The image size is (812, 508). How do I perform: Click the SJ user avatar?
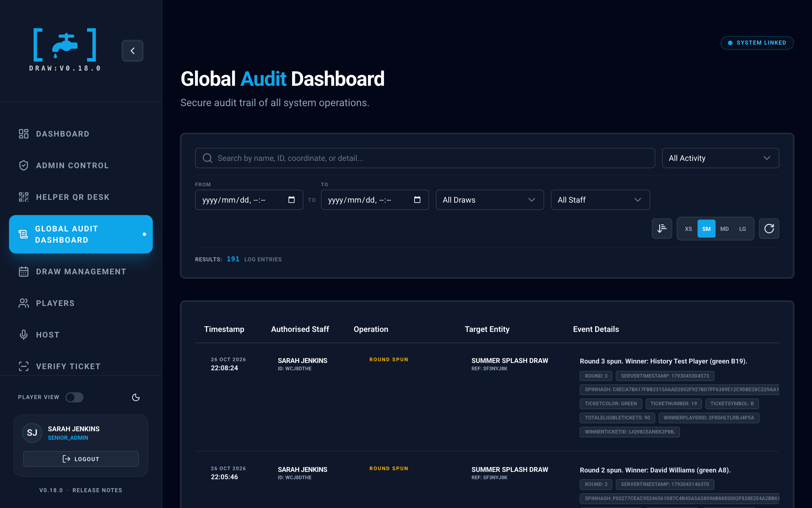(x=32, y=432)
